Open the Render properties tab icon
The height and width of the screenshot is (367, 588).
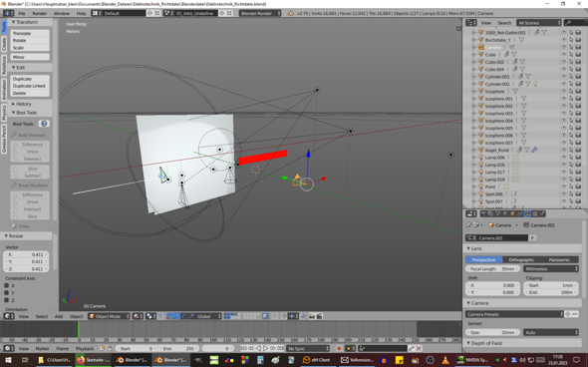483,213
